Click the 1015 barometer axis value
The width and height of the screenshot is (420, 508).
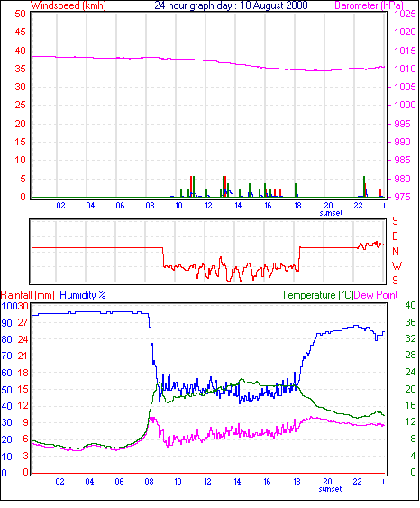point(405,51)
